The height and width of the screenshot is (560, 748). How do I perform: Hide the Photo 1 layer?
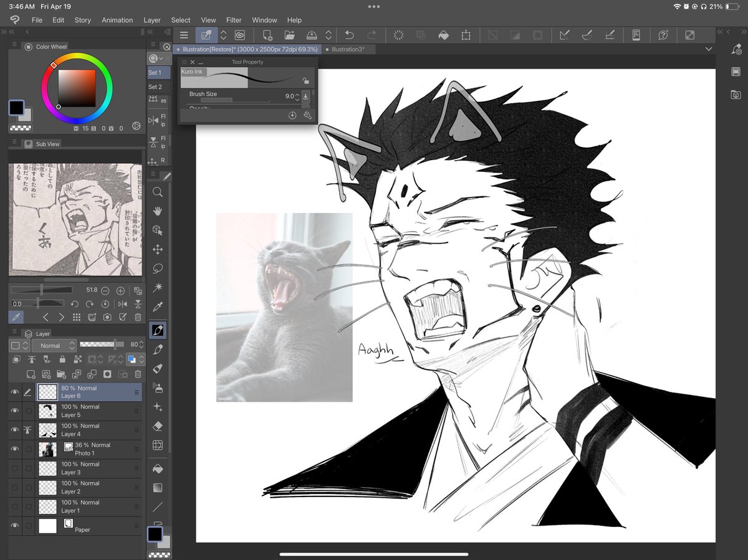(15, 449)
